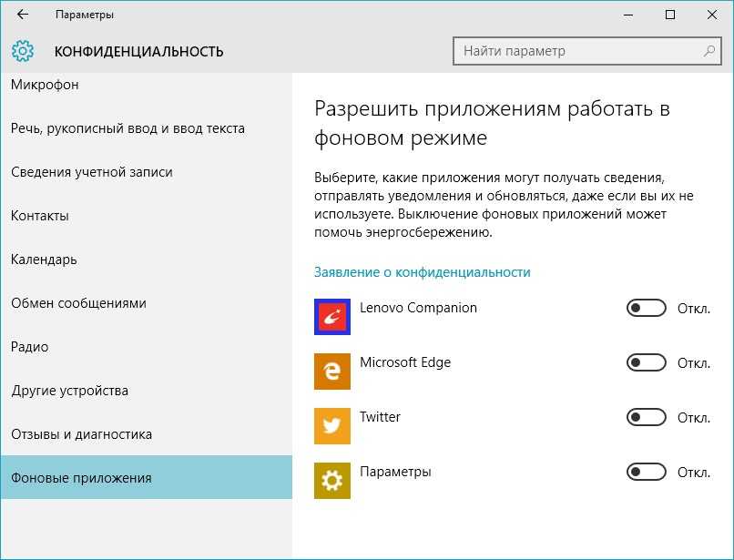The height and width of the screenshot is (560, 734).
Task: Open Обмен сообщениями section
Action: [x=146, y=303]
